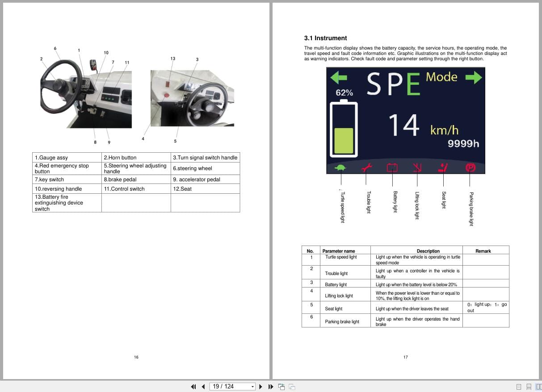This screenshot has height=392, width=542.
Task: Switch to continuous page layout
Action: point(529,387)
